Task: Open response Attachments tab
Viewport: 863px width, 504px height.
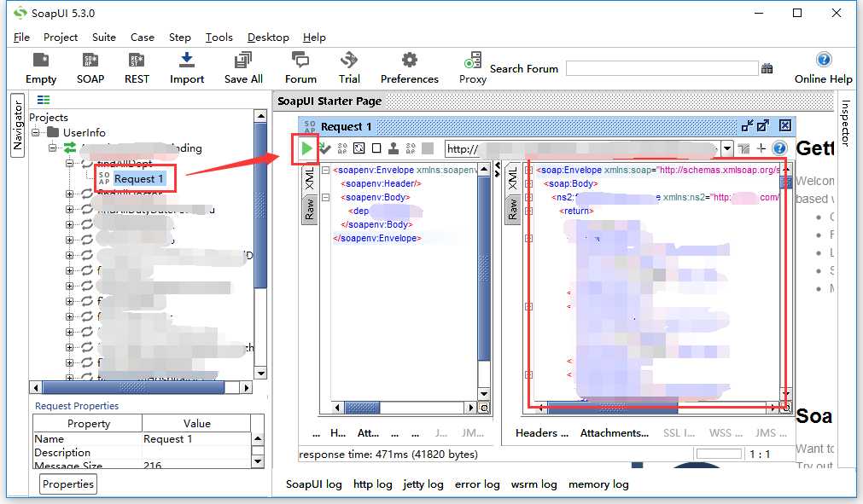Action: coord(615,433)
